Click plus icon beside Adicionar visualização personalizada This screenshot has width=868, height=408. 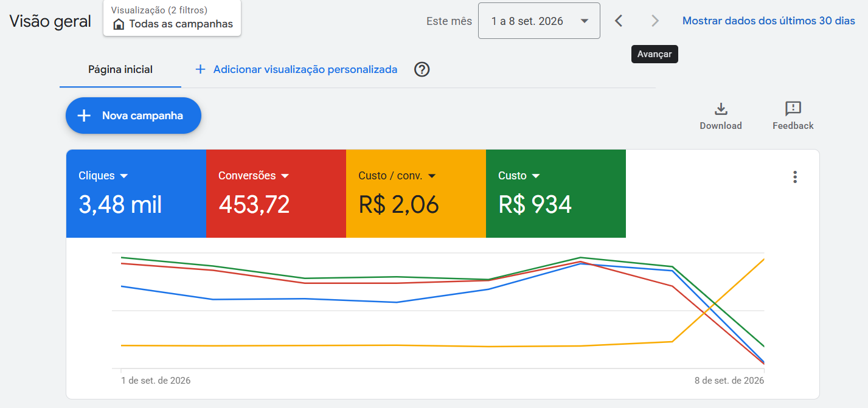pos(200,69)
